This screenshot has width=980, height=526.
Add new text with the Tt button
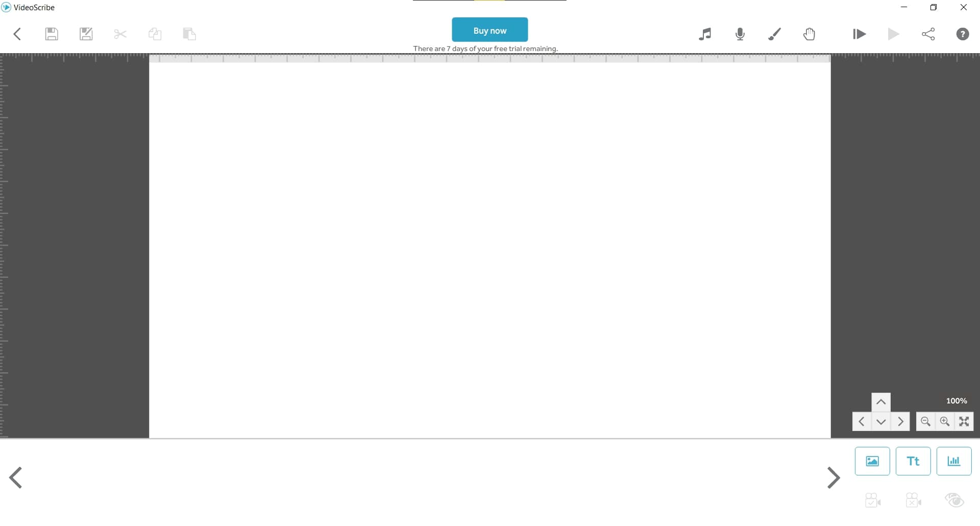(x=913, y=462)
